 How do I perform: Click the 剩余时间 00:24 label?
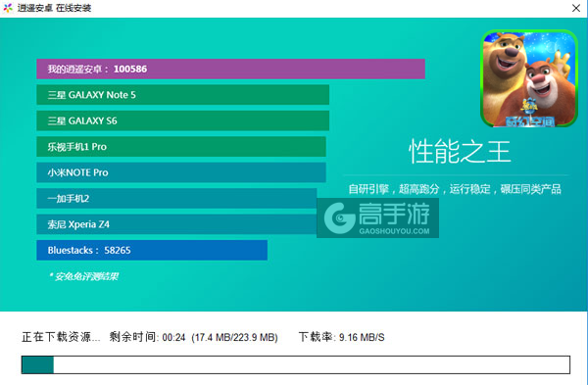point(147,337)
